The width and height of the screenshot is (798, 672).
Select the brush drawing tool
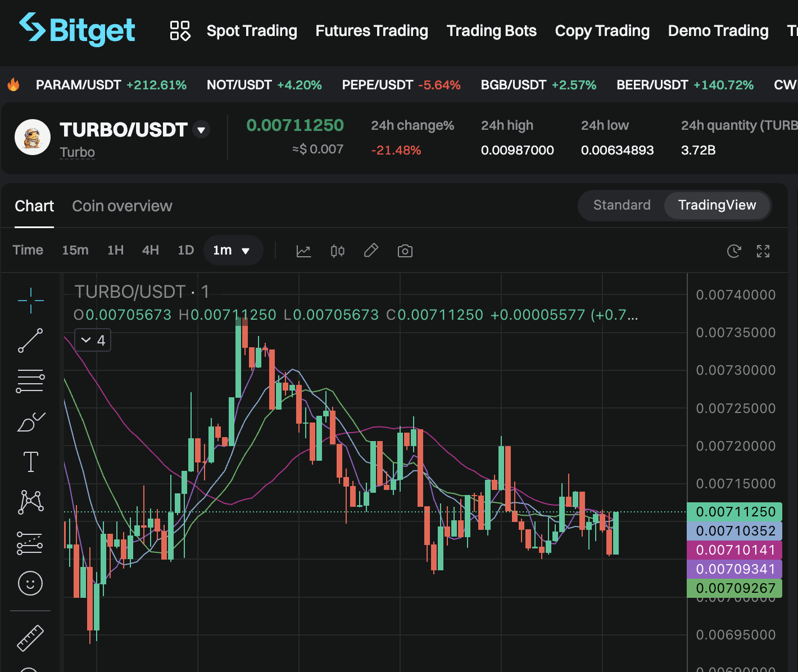point(31,421)
